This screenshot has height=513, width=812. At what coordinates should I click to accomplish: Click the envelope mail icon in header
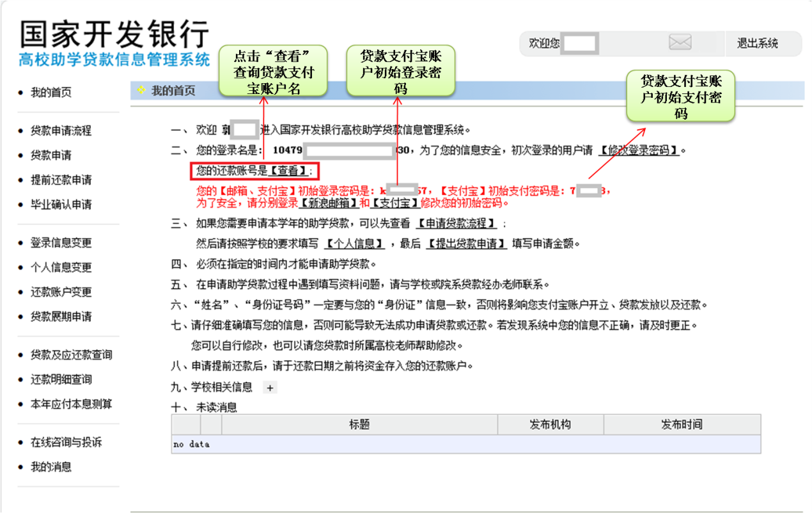tap(680, 43)
